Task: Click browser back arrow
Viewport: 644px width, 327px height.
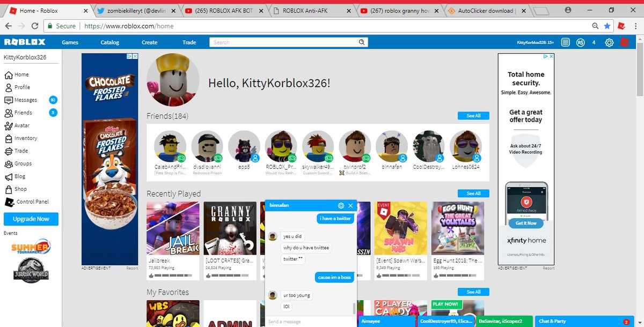Action: point(9,26)
